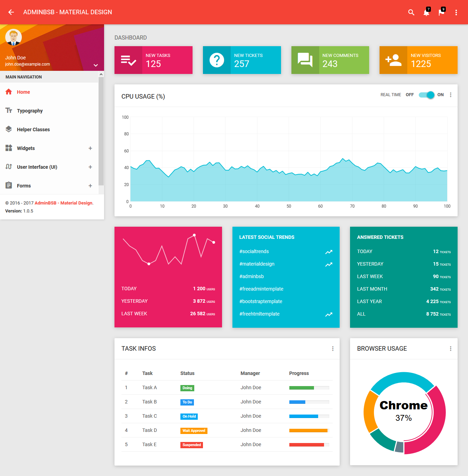
Task: Open the search icon in the top bar
Action: (x=411, y=12)
